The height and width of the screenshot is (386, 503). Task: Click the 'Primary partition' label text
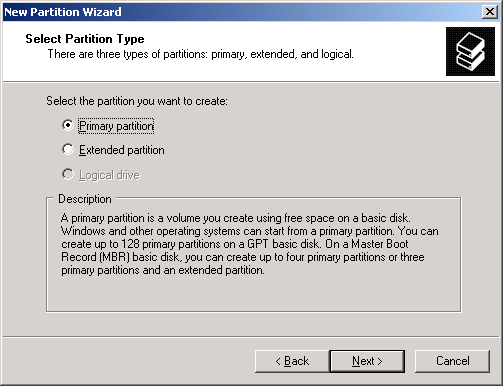click(116, 126)
